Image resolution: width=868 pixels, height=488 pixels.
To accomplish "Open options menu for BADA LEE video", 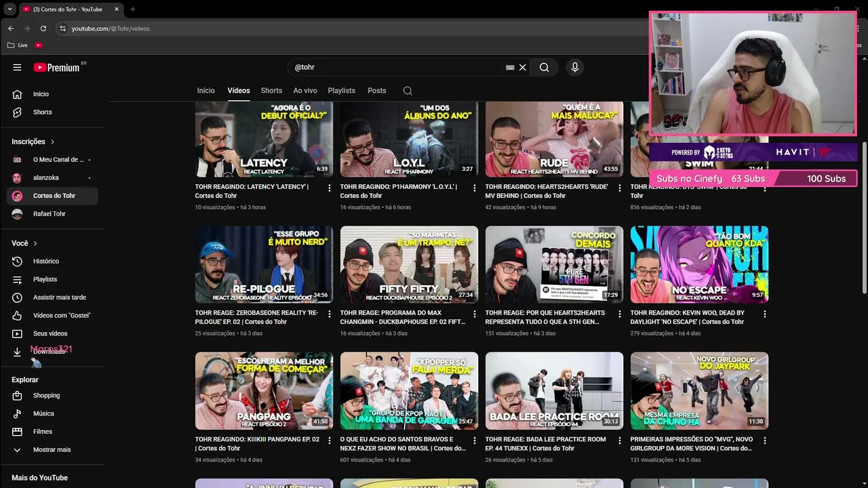I will tap(619, 441).
